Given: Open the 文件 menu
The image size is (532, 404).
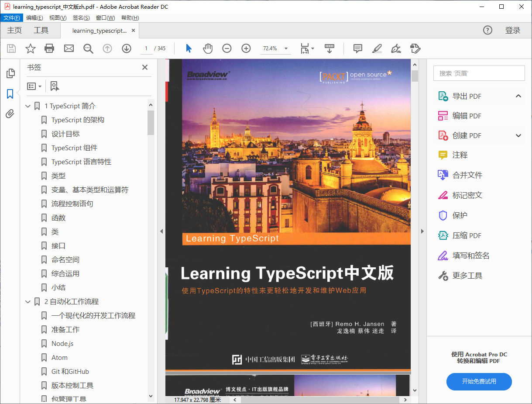Looking at the screenshot, I should (12, 17).
